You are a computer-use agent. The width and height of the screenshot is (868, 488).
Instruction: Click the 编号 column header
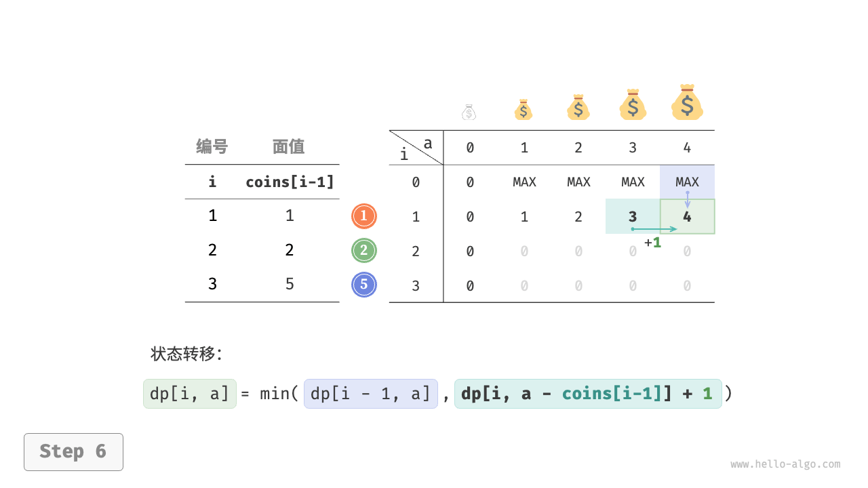(212, 146)
